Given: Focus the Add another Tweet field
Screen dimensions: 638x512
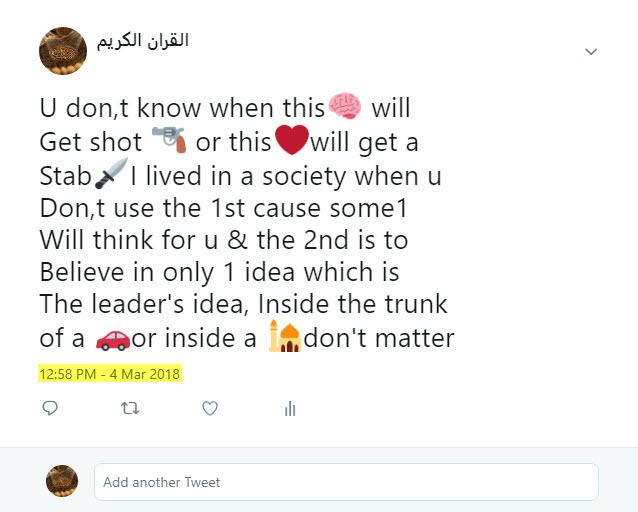Looking at the screenshot, I should point(346,482).
